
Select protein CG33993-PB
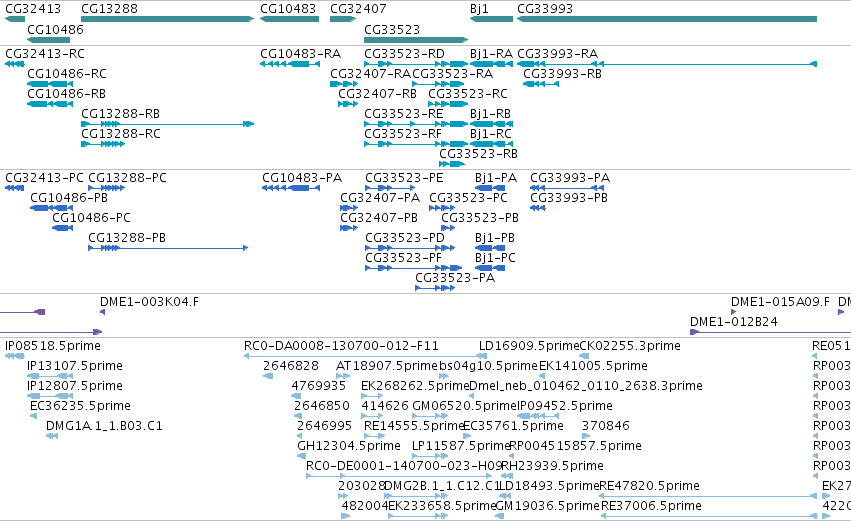pyautogui.click(x=569, y=198)
